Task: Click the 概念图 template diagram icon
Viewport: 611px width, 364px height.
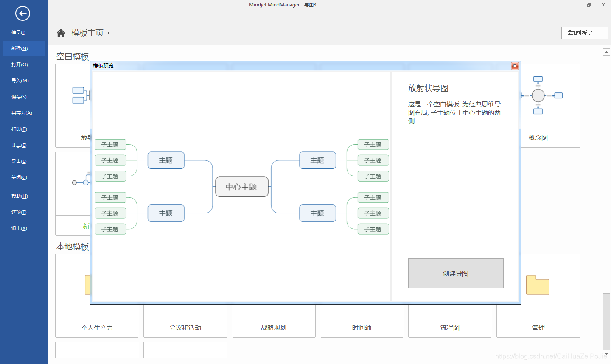Action: click(542, 95)
